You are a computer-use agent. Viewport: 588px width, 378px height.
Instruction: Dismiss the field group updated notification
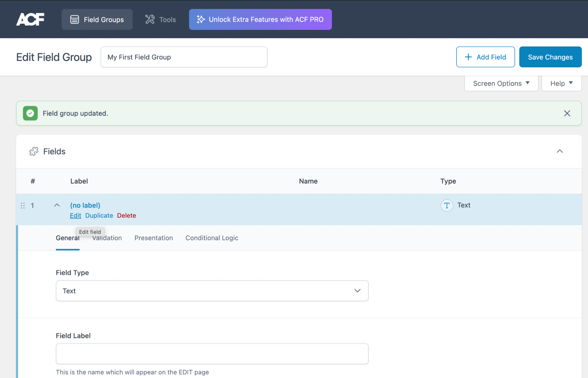point(567,113)
